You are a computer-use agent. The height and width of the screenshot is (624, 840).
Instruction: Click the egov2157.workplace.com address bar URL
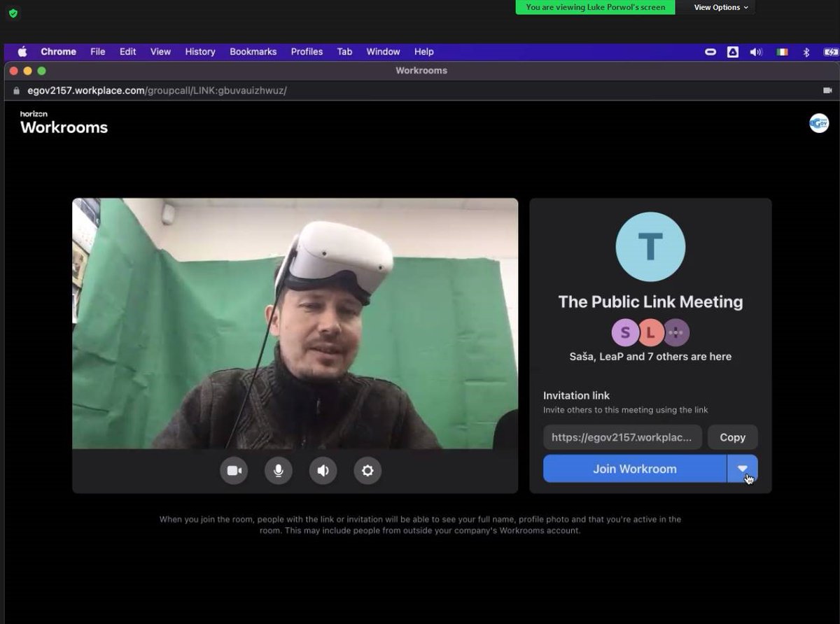click(157, 90)
